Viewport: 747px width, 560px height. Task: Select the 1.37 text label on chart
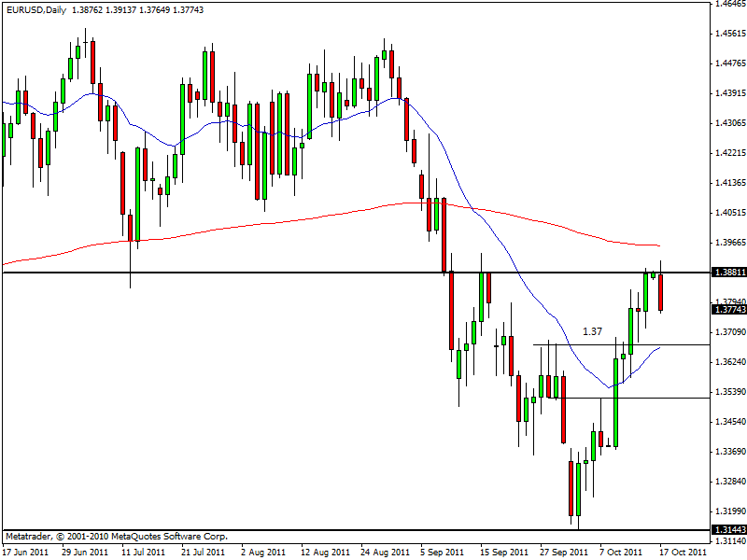click(x=592, y=331)
